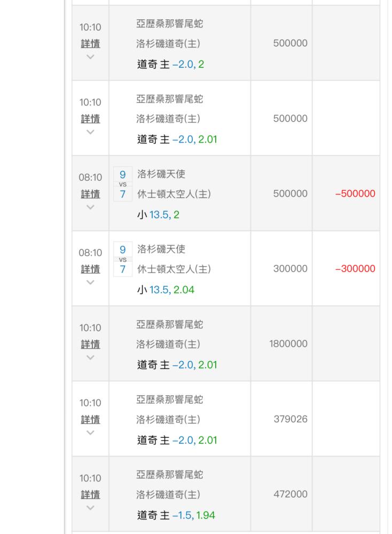Open 詳情 link for the 472000 bet
Screen dimensions: 392x534
tap(90, 494)
